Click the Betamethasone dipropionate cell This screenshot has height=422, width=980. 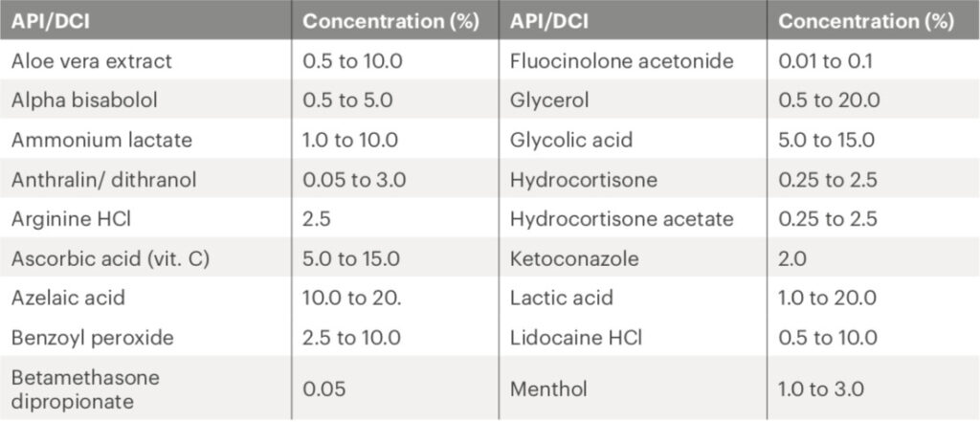[x=85, y=388]
